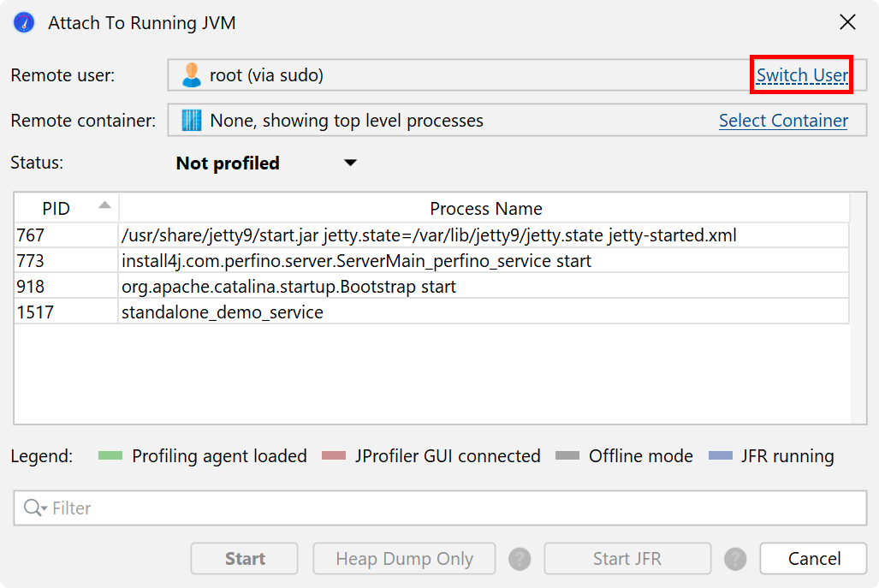879x588 pixels.
Task: Click help icon next to Start JFR
Action: pos(735,559)
